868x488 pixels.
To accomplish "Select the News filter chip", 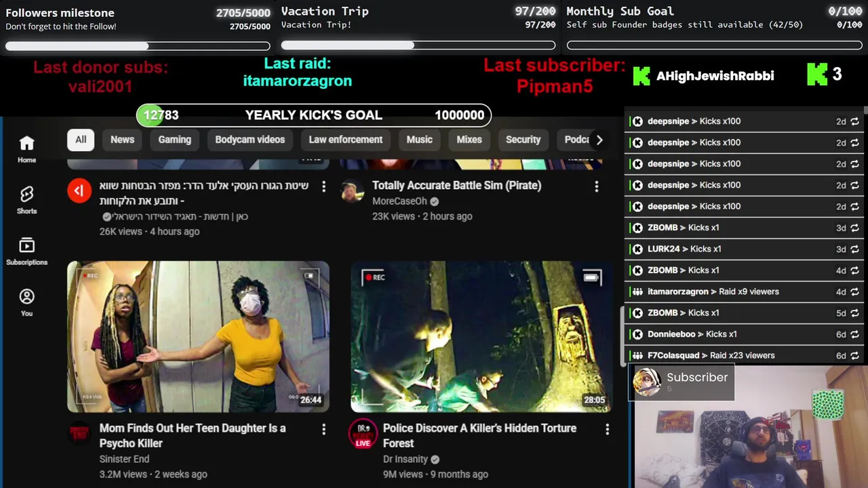I will pyautogui.click(x=122, y=140).
